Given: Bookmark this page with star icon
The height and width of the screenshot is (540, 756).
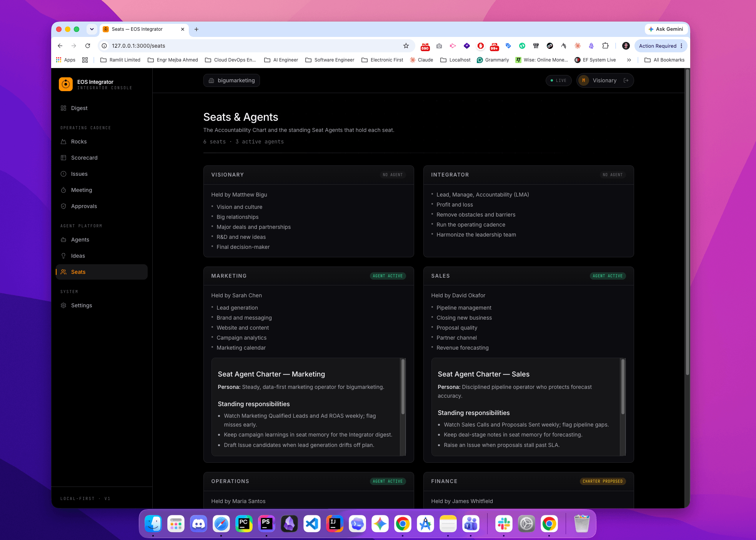Looking at the screenshot, I should coord(406,46).
